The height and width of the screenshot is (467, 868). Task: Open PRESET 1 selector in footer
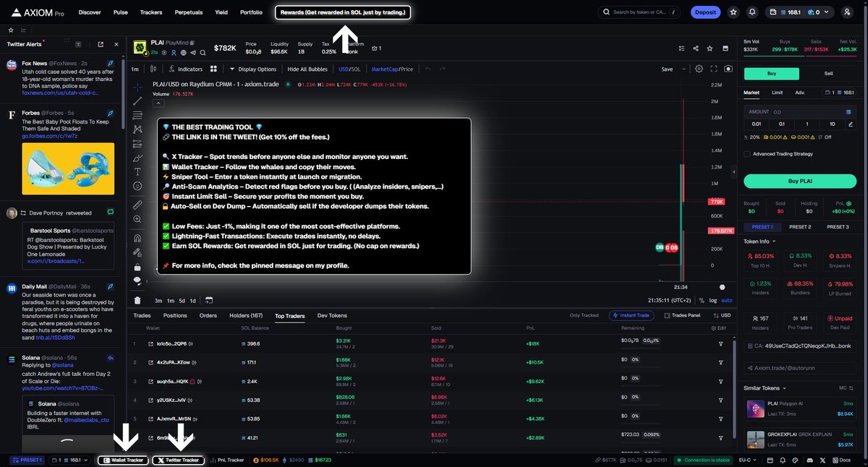(27, 460)
